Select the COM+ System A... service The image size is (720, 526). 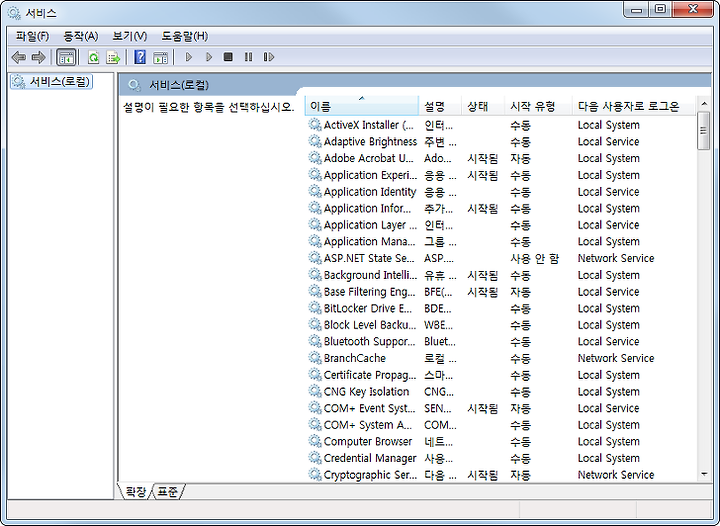click(x=501, y=425)
